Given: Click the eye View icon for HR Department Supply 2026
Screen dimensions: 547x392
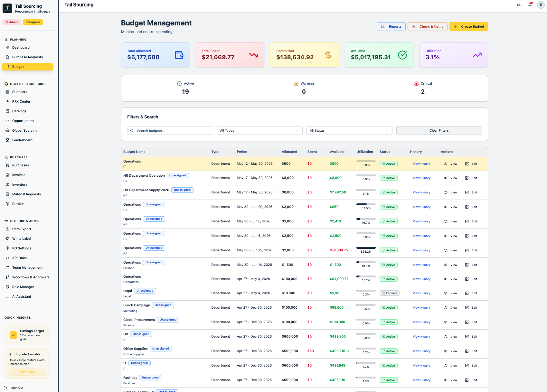Looking at the screenshot, I should click(x=446, y=192).
